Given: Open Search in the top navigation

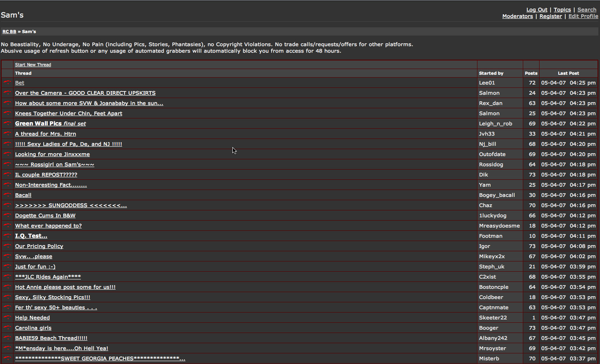Looking at the screenshot, I should coord(587,10).
